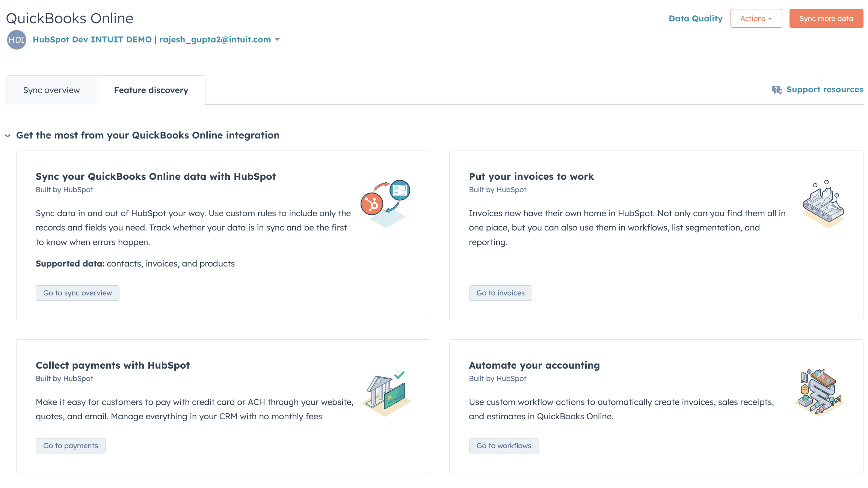Viewport: 868px width, 488px height.
Task: Click Go to invoices button
Action: pos(500,292)
